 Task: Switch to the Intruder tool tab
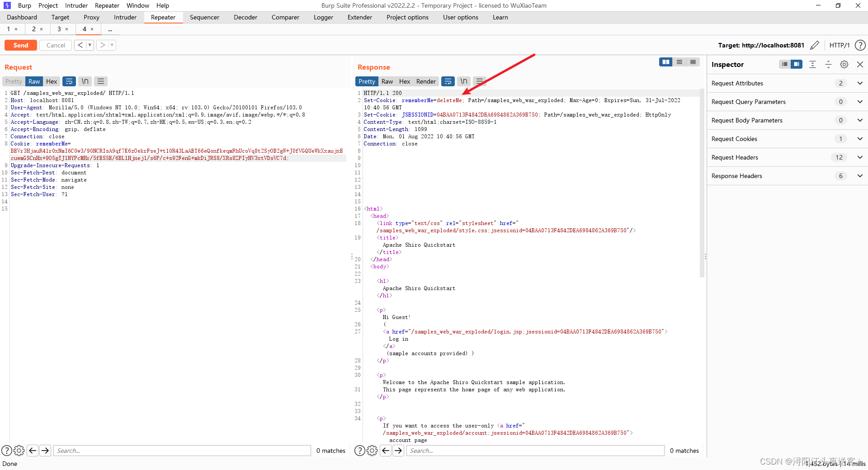coord(125,17)
